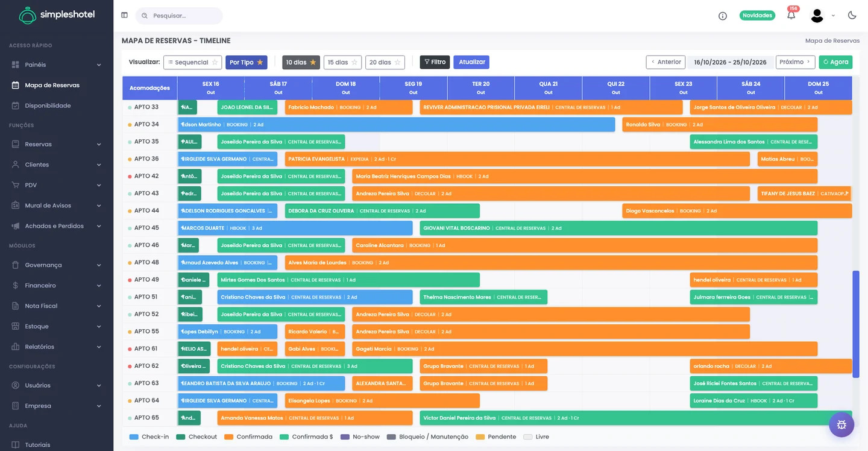The image size is (868, 451).
Task: Click the Disponibilidade sidebar icon
Action: coord(15,106)
